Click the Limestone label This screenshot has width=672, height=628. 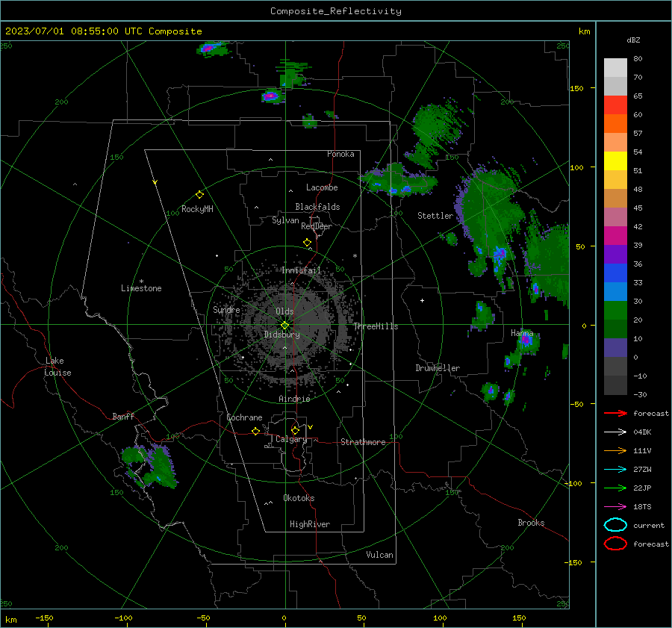click(141, 288)
